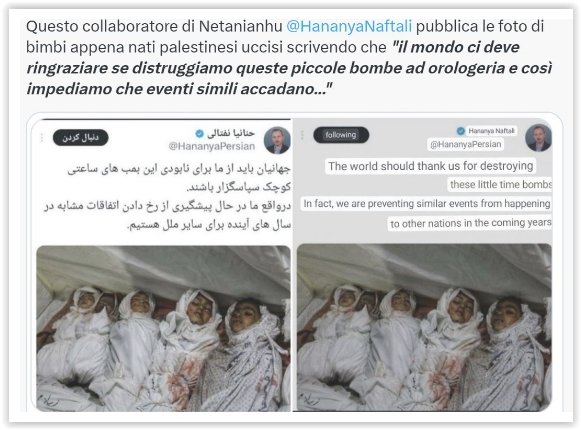Click the Persian follow button دنبال کردن
The height and width of the screenshot is (430, 581).
point(80,138)
